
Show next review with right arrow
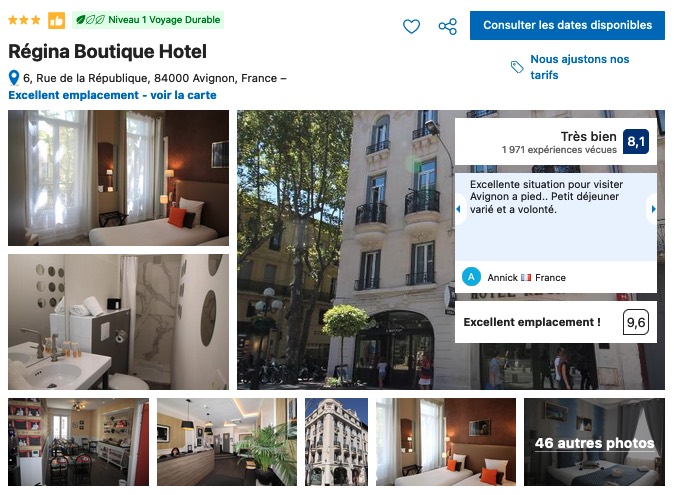click(x=653, y=209)
